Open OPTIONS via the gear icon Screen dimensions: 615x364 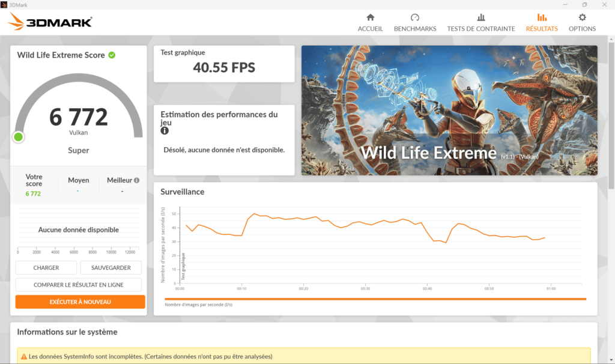581,18
